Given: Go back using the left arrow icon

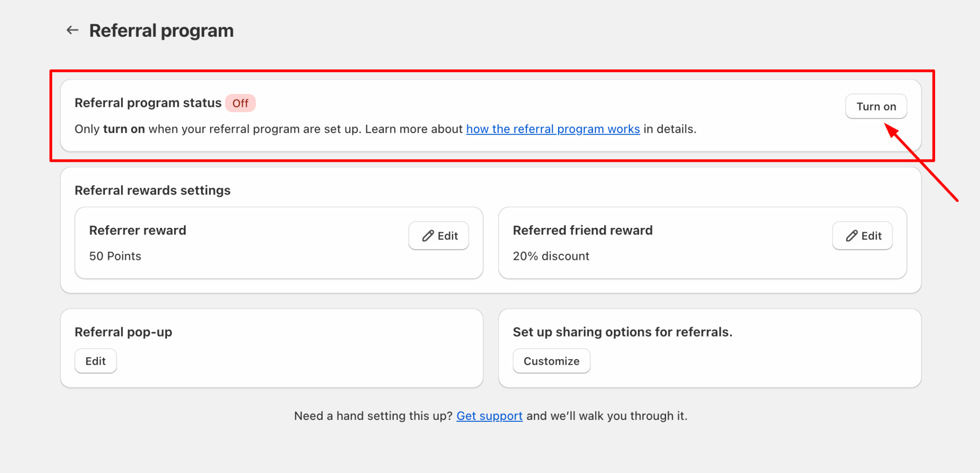Looking at the screenshot, I should pos(72,30).
